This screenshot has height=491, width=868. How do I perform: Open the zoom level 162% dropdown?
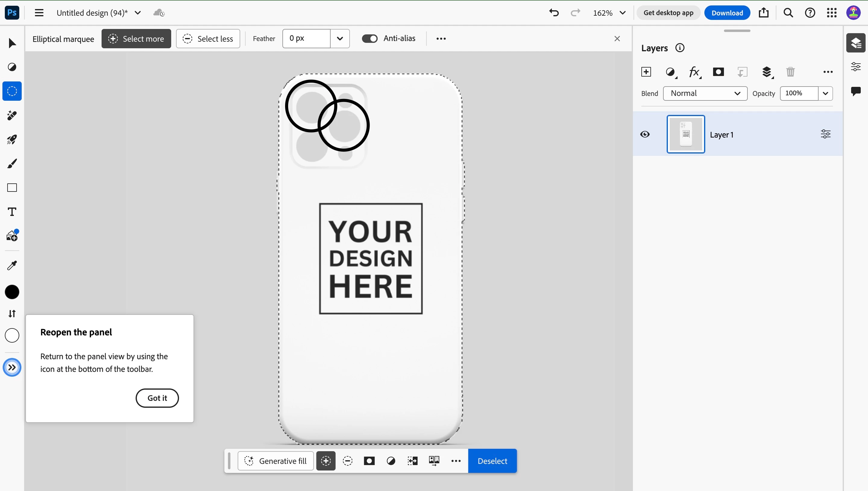tap(622, 13)
